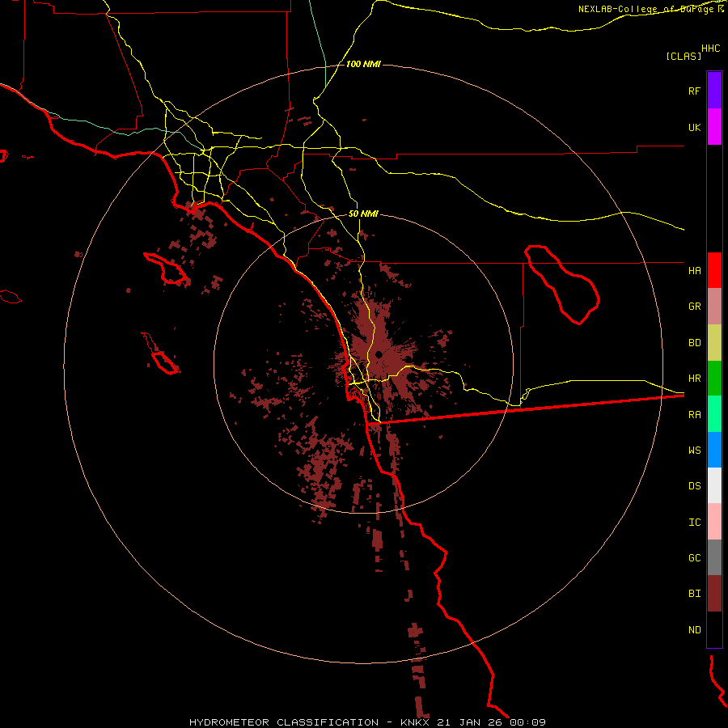Click the Salton Sea red outline
The image size is (728, 728).
[x=562, y=284]
